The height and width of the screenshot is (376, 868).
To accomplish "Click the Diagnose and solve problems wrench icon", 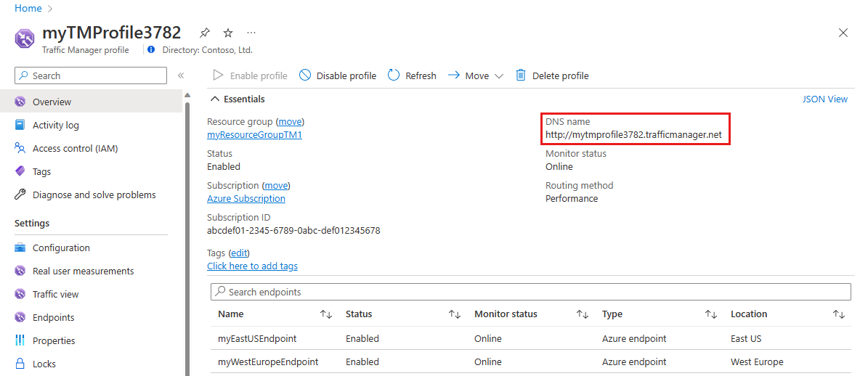I will click(x=20, y=195).
